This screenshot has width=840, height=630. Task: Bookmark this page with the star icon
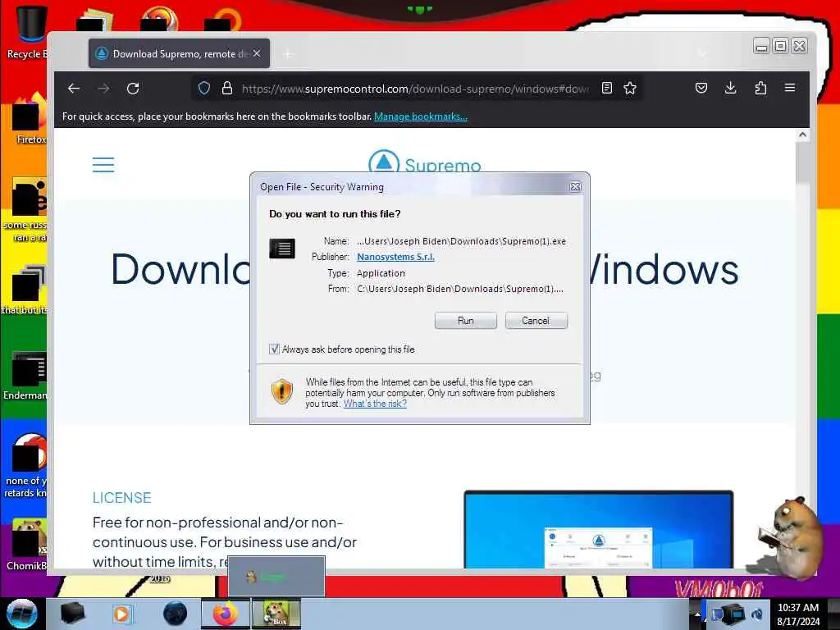(x=630, y=89)
